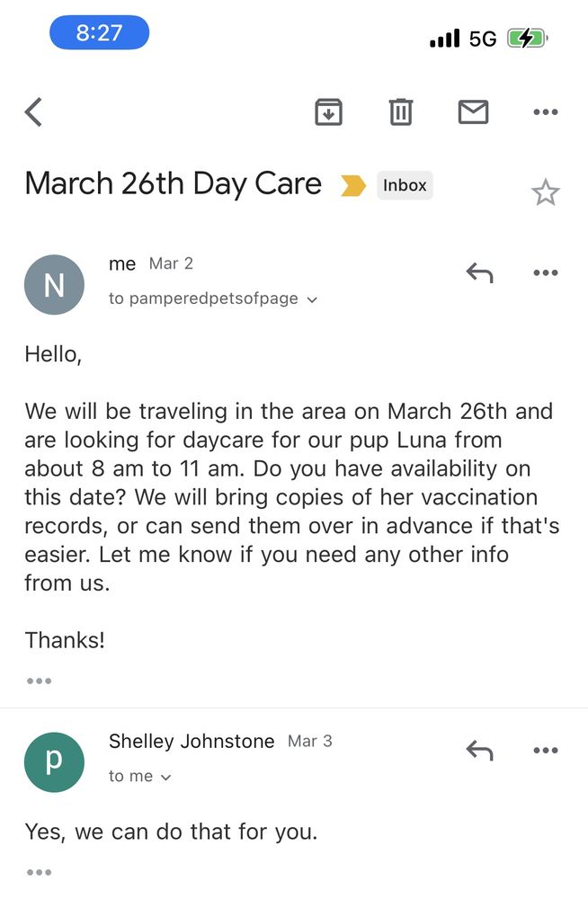Image resolution: width=588 pixels, height=899 pixels.
Task: Reply to Shelley Johnstone's message
Action: click(479, 750)
